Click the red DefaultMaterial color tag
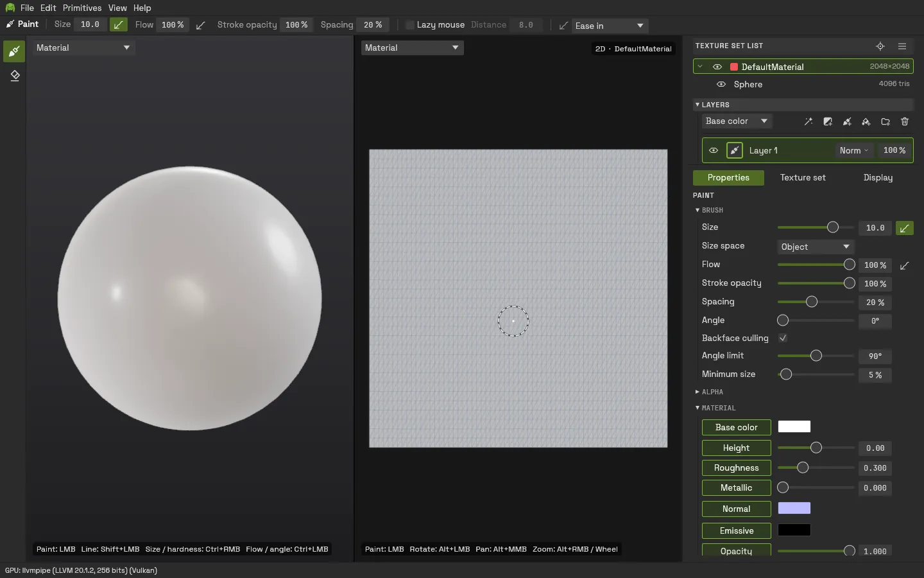 pos(734,67)
